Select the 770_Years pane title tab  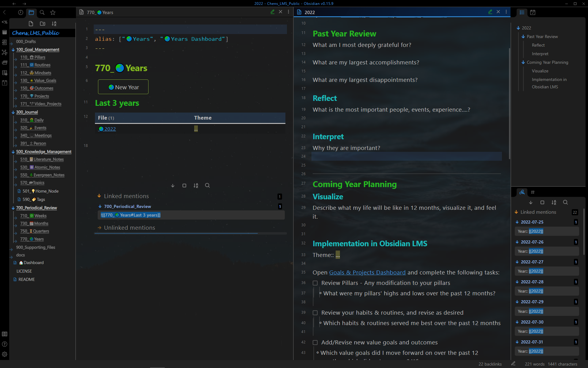coord(100,12)
